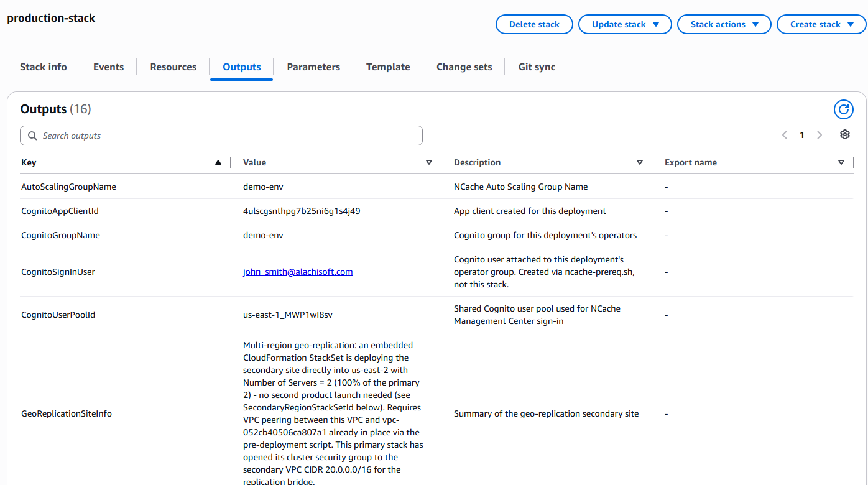The width and height of the screenshot is (868, 485).
Task: Open the Update stack dropdown
Action: (x=625, y=24)
